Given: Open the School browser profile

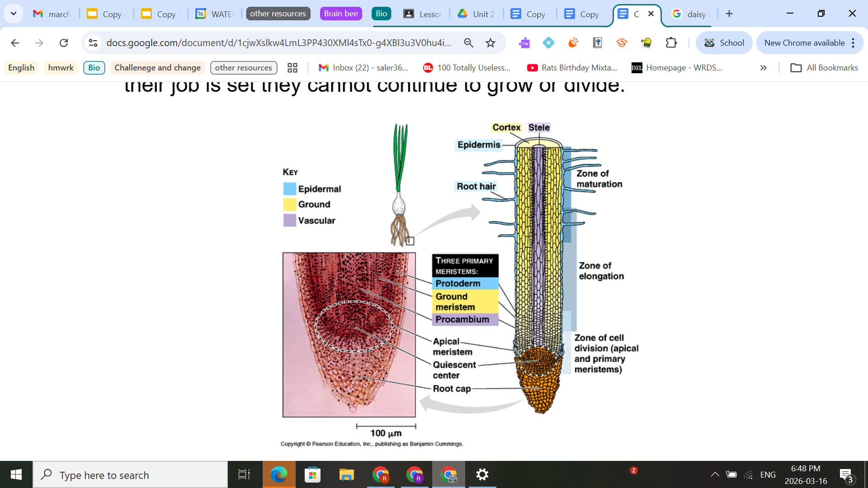Looking at the screenshot, I should pyautogui.click(x=724, y=43).
